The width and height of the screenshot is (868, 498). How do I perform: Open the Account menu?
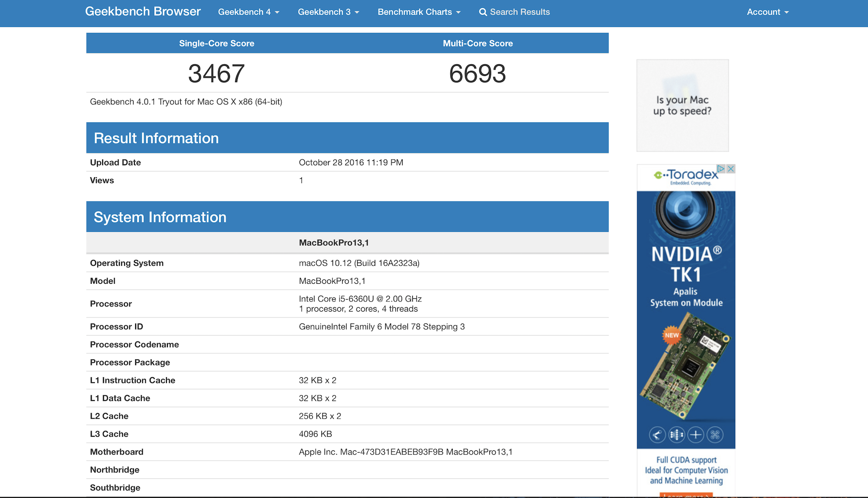pyautogui.click(x=767, y=12)
